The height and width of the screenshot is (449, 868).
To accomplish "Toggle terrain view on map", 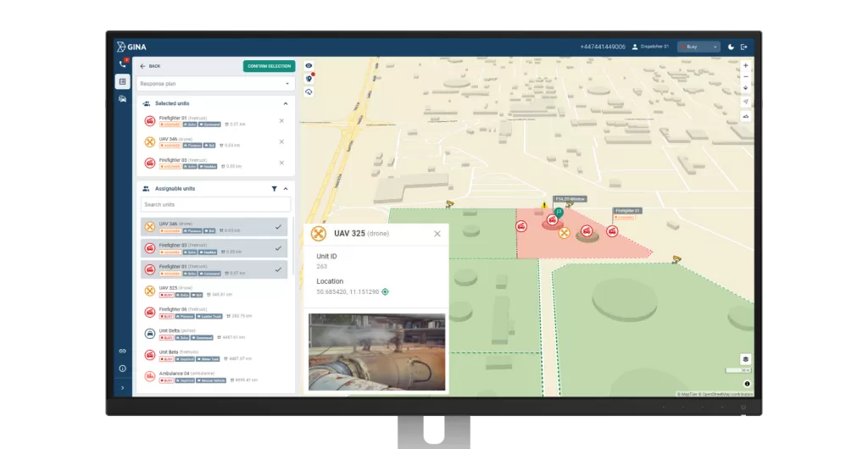I will (x=746, y=117).
